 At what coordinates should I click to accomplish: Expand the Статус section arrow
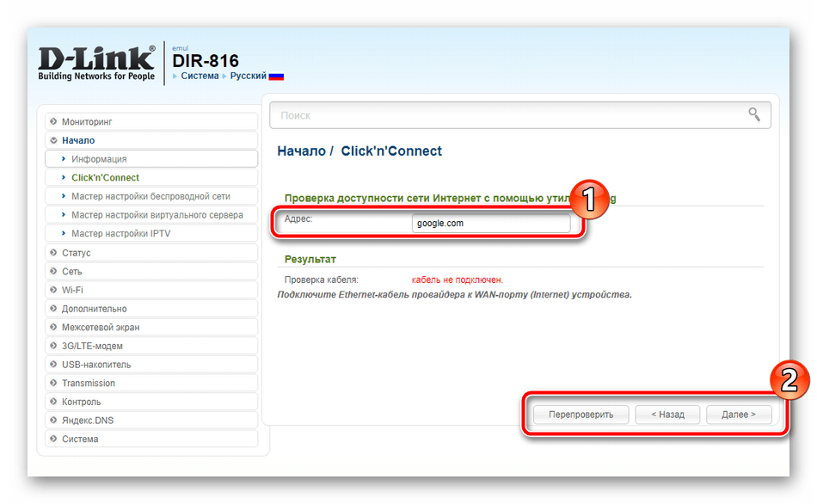pos(53,253)
